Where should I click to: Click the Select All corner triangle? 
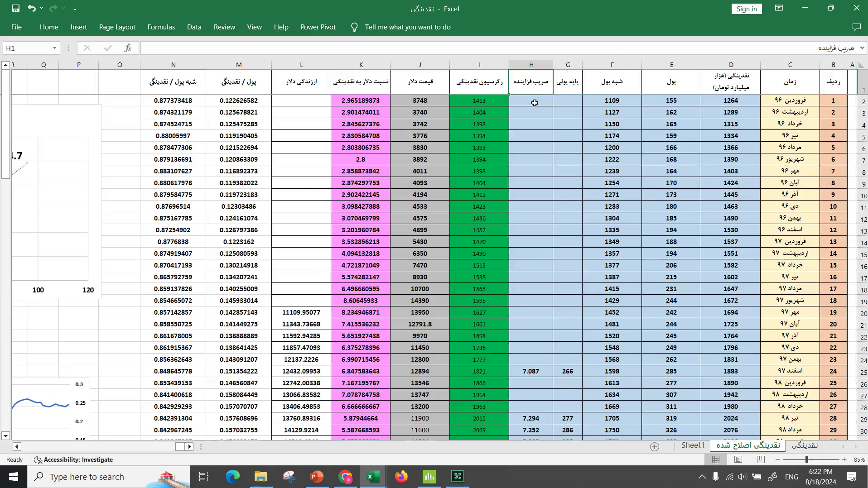pos(861,65)
